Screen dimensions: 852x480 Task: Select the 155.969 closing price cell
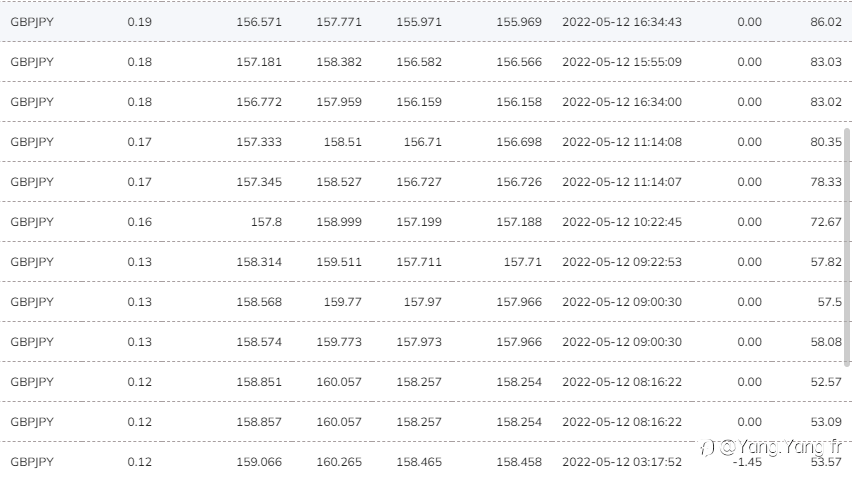[x=519, y=22]
